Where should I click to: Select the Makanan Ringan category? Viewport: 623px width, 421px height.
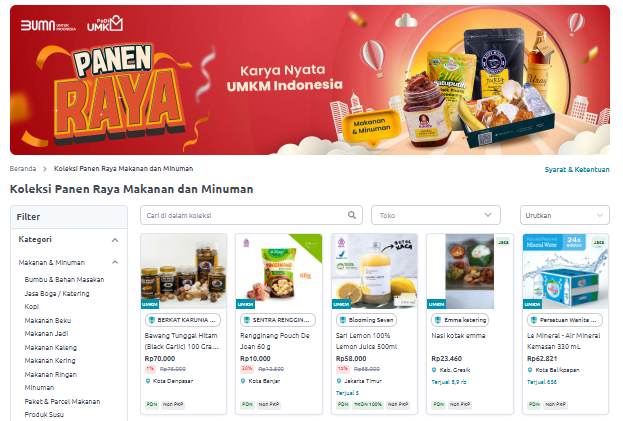pyautogui.click(x=51, y=374)
